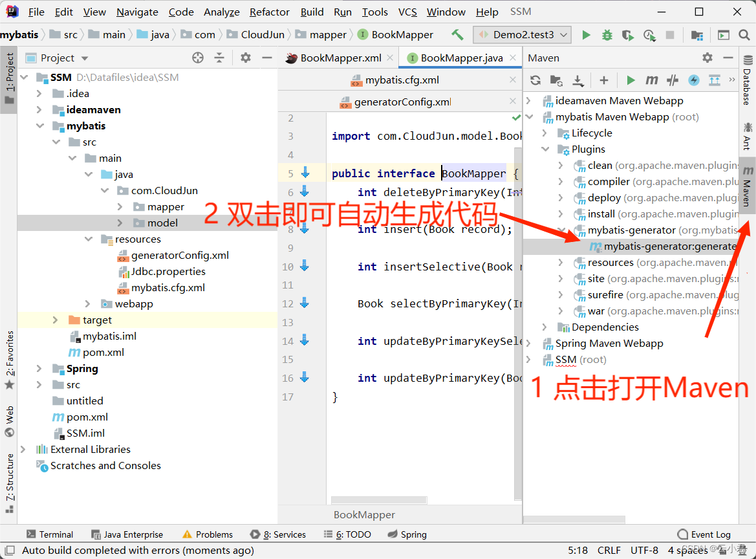The height and width of the screenshot is (559, 756).
Task: Open the Event Log
Action: (x=704, y=534)
